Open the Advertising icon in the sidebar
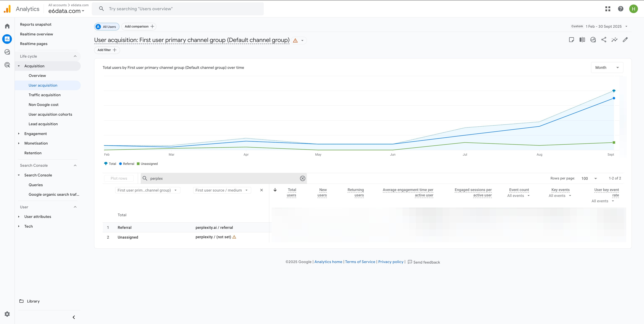 pyautogui.click(x=7, y=65)
